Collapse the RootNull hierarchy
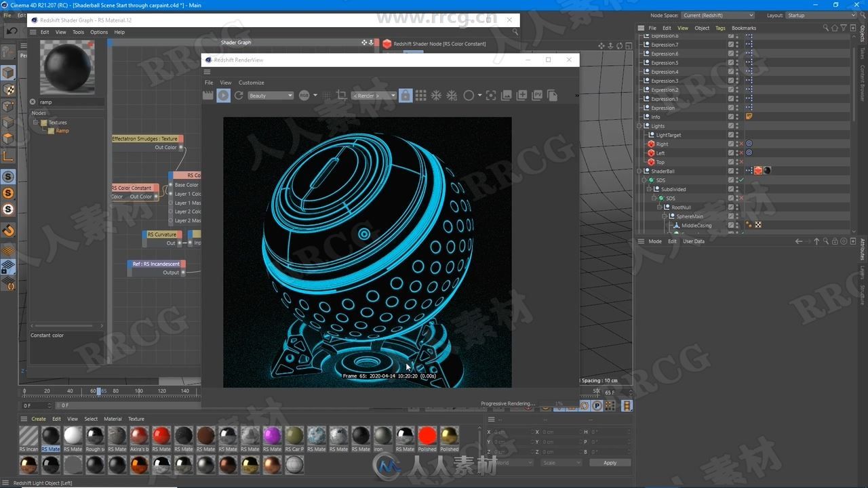Viewport: 868px width, 488px height. pyautogui.click(x=658, y=207)
